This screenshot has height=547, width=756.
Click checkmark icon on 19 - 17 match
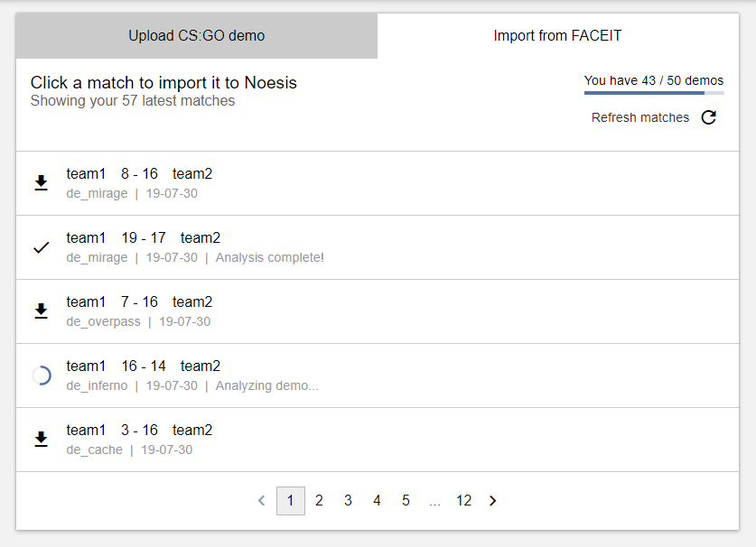(x=41, y=247)
